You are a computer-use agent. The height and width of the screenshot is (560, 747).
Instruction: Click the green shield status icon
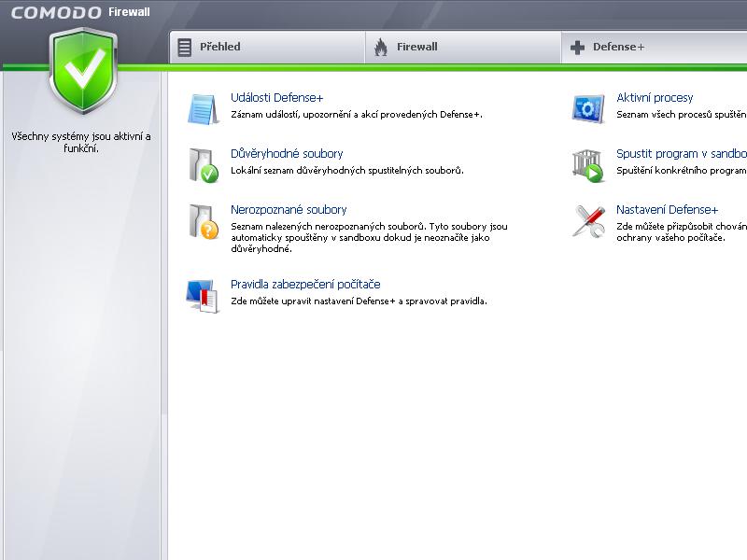click(x=83, y=71)
